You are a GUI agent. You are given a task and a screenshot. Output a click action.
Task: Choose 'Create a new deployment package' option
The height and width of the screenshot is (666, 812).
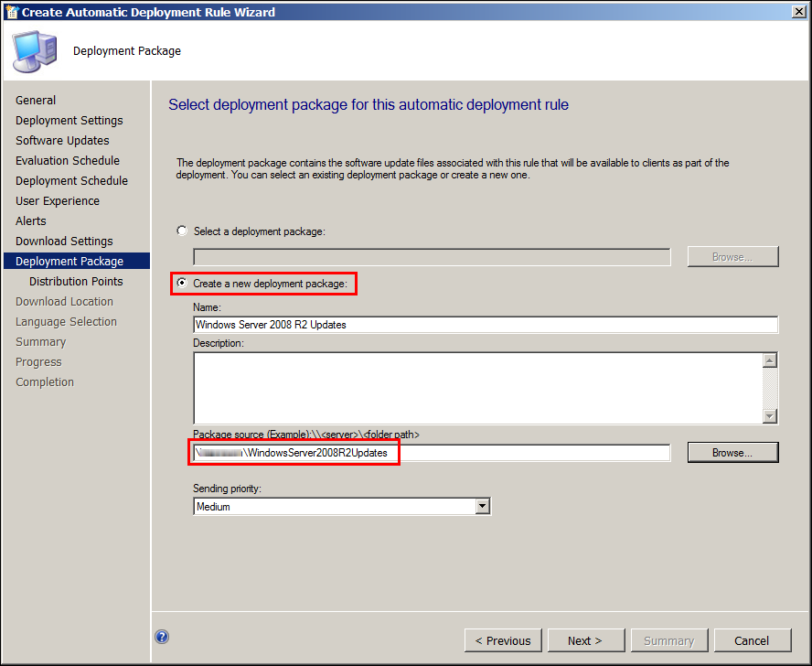tap(181, 284)
